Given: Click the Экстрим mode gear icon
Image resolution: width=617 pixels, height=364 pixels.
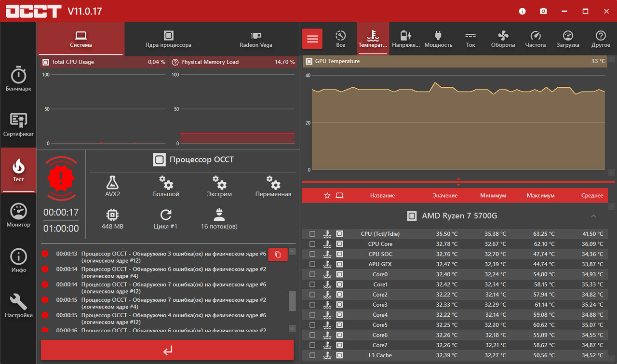Looking at the screenshot, I should pos(219,182).
